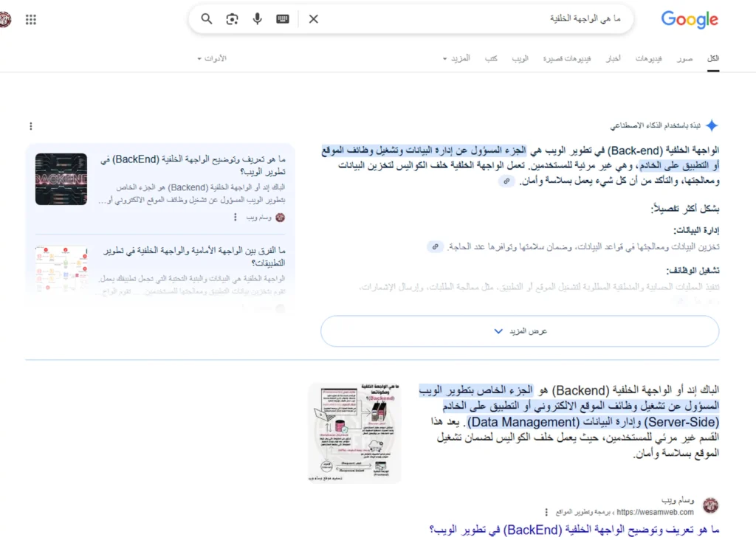
Task: Open the account profile avatar
Action: tap(5, 19)
